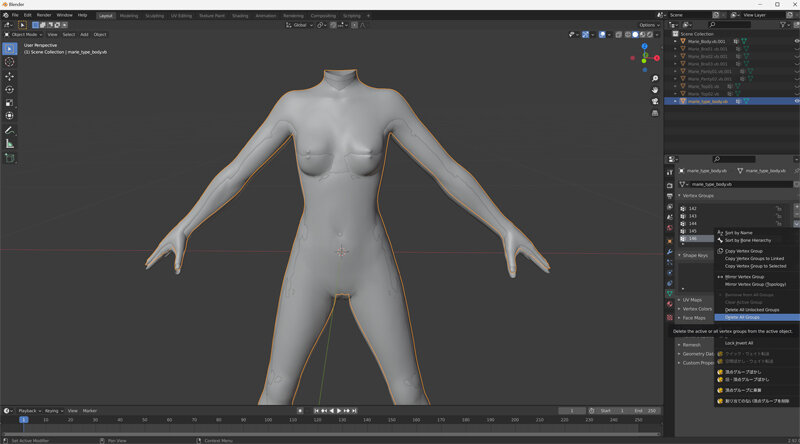Choose Copy Vertex Group menu entry

[757, 251]
